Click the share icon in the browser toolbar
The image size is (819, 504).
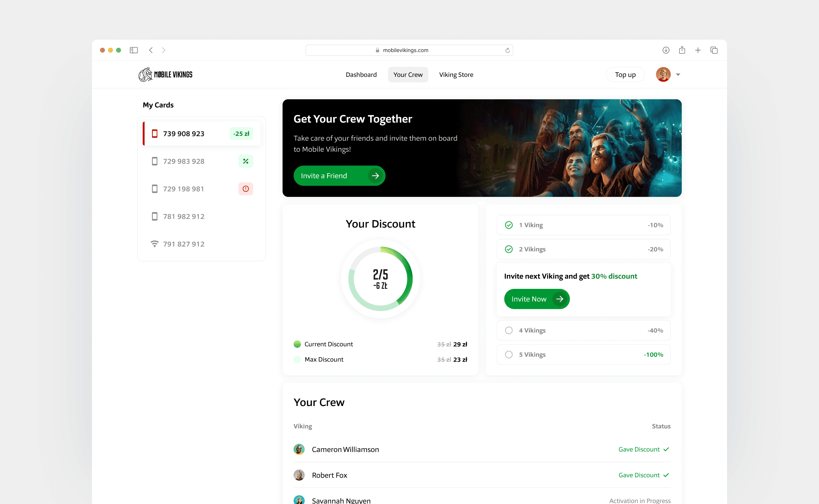[x=682, y=50]
